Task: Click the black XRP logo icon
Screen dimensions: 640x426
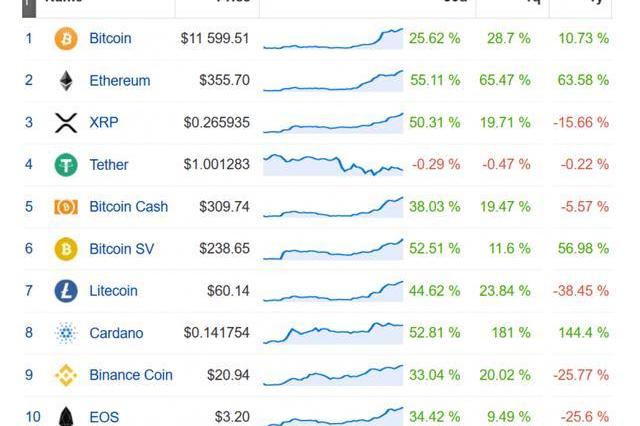Action: click(66, 122)
